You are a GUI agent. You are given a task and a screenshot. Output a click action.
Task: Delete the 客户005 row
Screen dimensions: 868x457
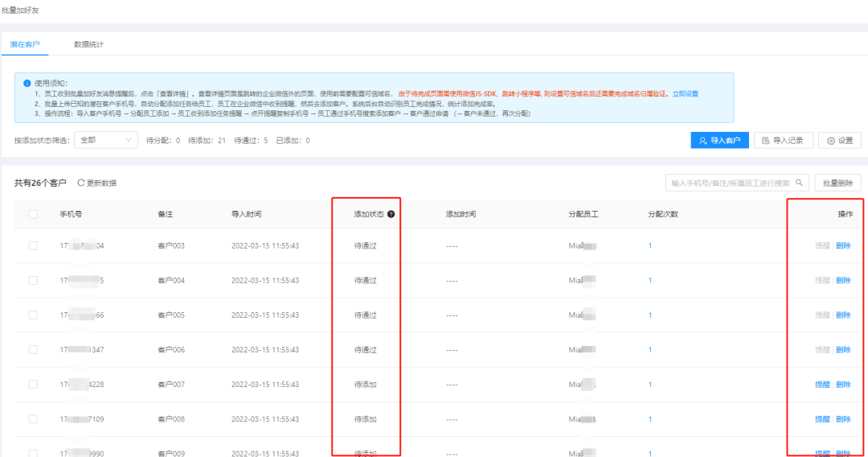click(x=843, y=315)
